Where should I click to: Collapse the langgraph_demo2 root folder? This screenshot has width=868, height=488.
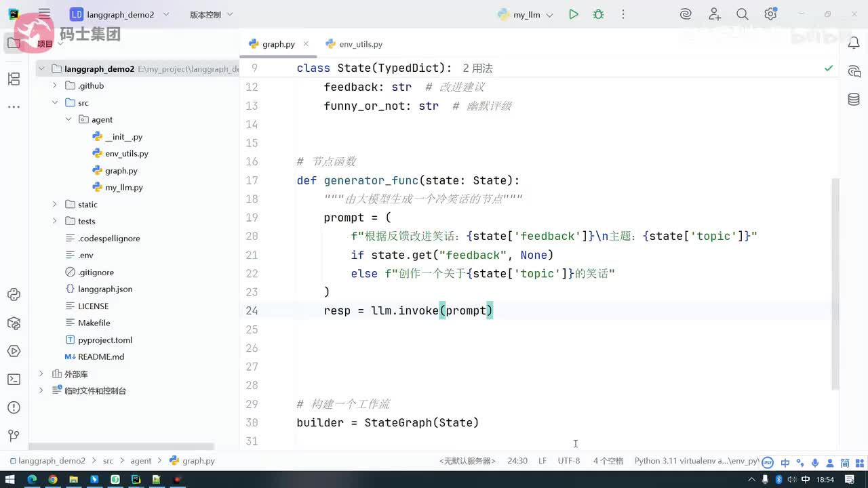pyautogui.click(x=41, y=68)
